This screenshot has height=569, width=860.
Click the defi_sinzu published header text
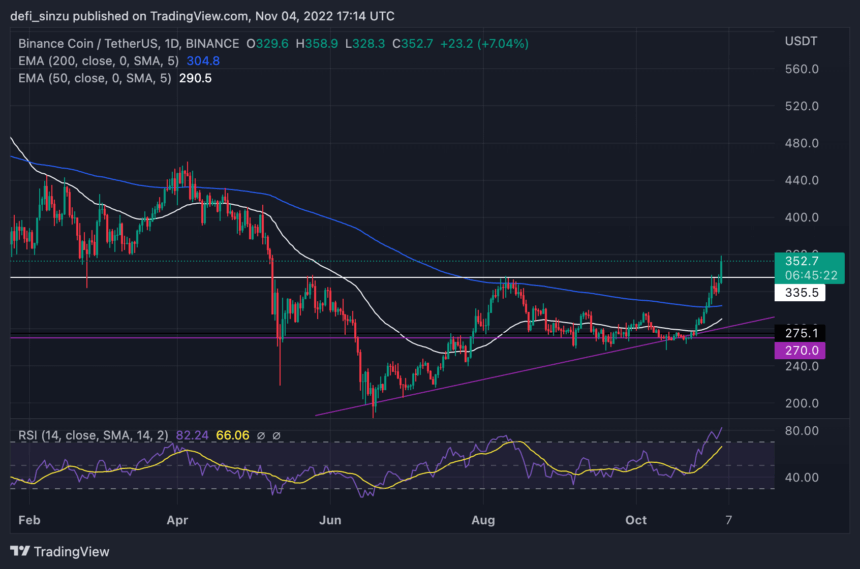202,16
